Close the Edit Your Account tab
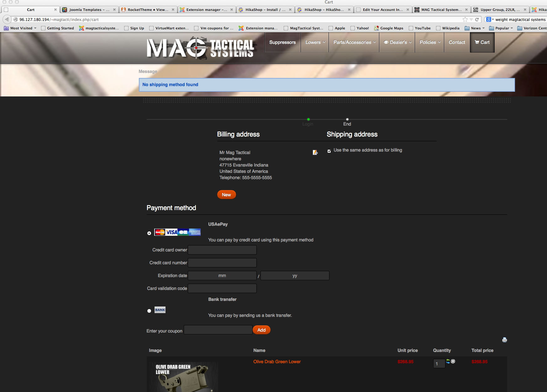Viewport: 547px width, 392px height. pos(408,10)
